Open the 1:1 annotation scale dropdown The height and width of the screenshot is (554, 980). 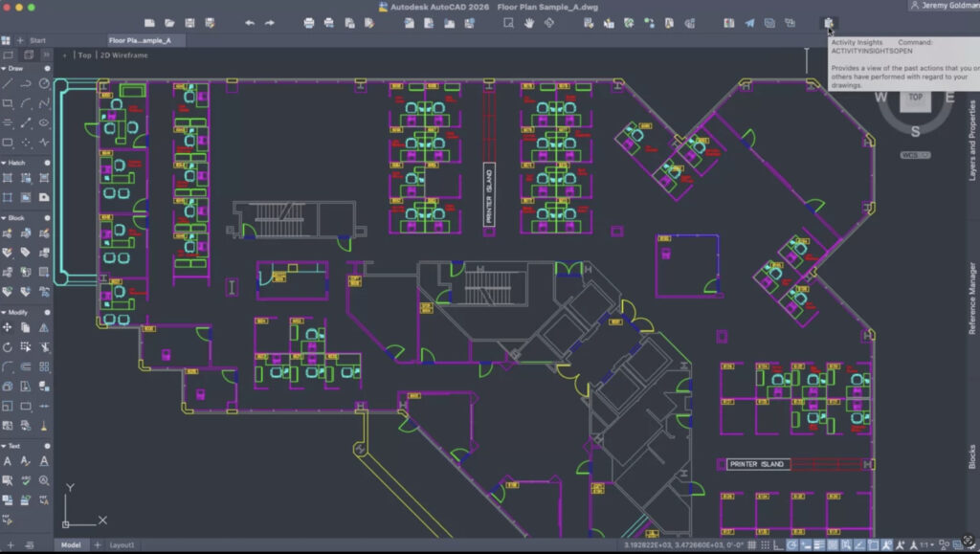click(x=926, y=545)
